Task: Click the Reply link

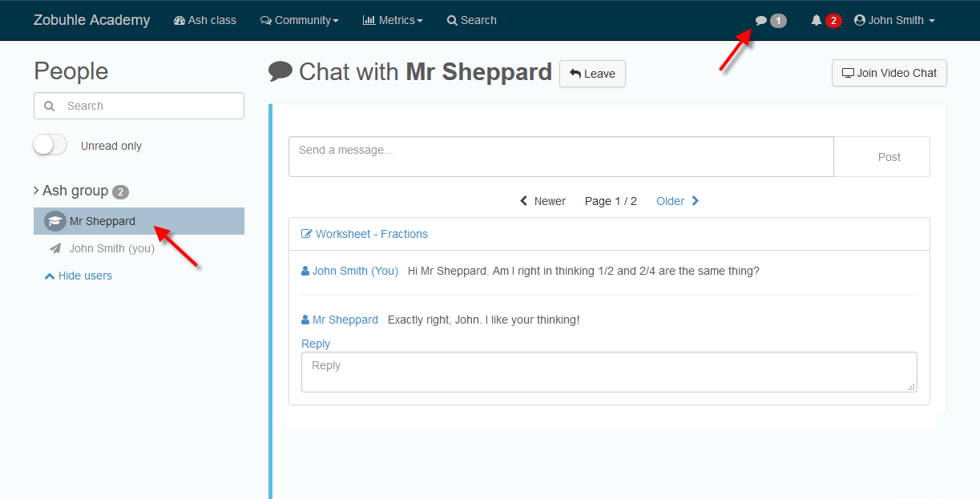Action: pyautogui.click(x=316, y=344)
